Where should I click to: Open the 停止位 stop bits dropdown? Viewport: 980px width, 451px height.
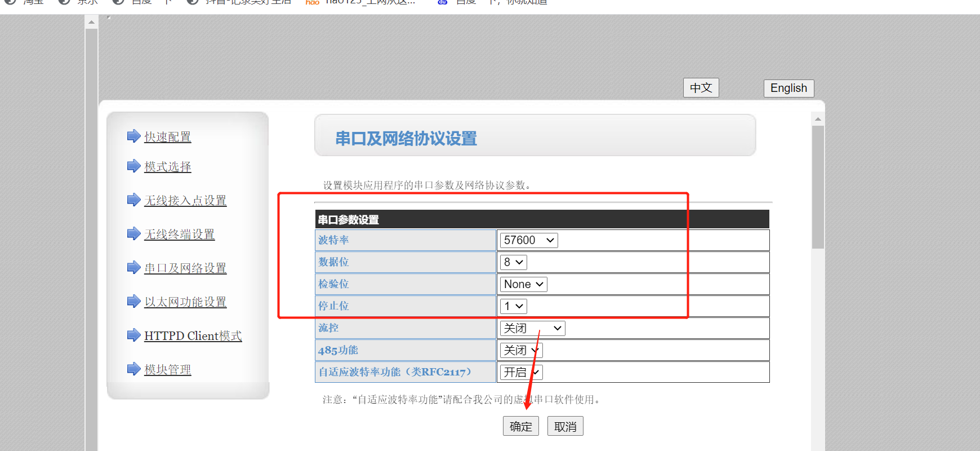point(514,306)
